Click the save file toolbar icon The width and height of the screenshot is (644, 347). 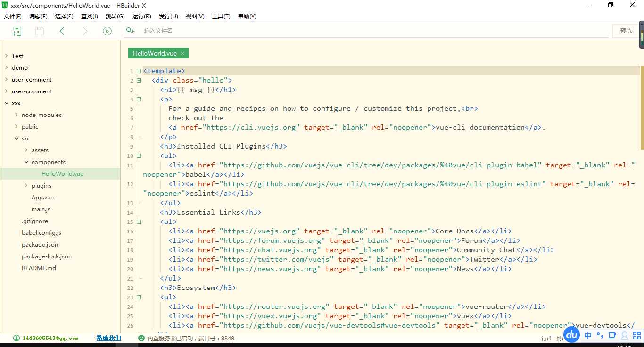(x=39, y=31)
